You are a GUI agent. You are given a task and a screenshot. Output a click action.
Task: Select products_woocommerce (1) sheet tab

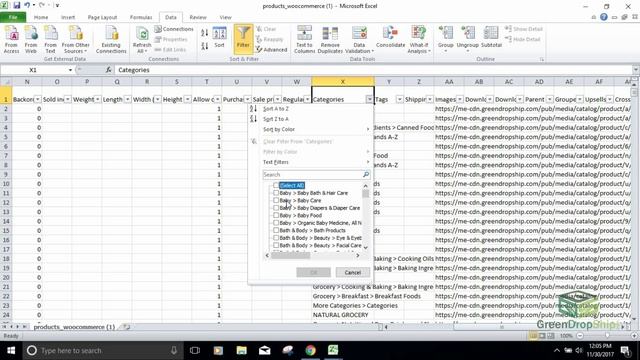coord(74,327)
